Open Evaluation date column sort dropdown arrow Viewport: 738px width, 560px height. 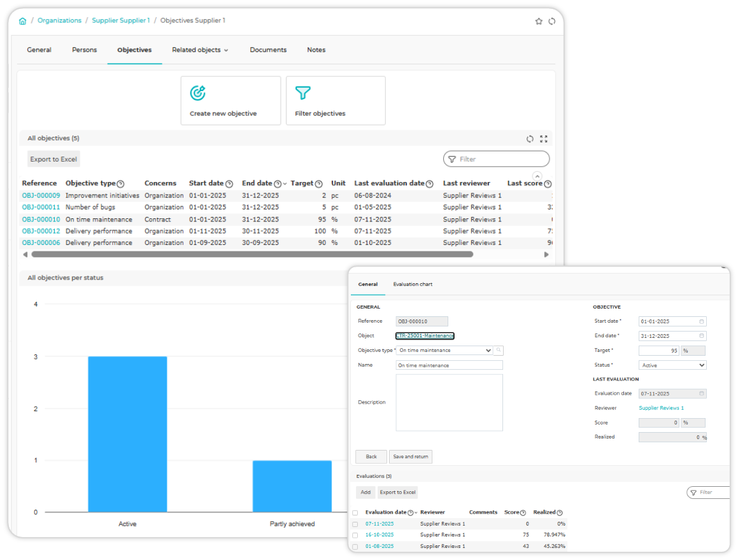click(416, 513)
